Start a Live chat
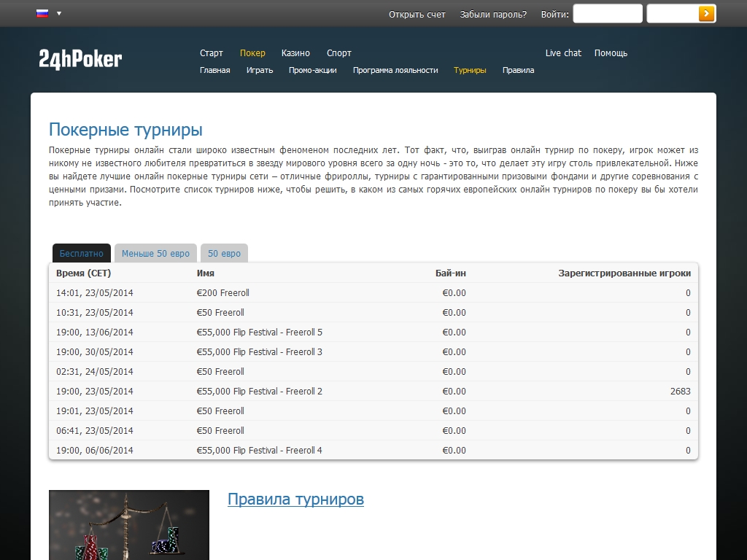 563,53
